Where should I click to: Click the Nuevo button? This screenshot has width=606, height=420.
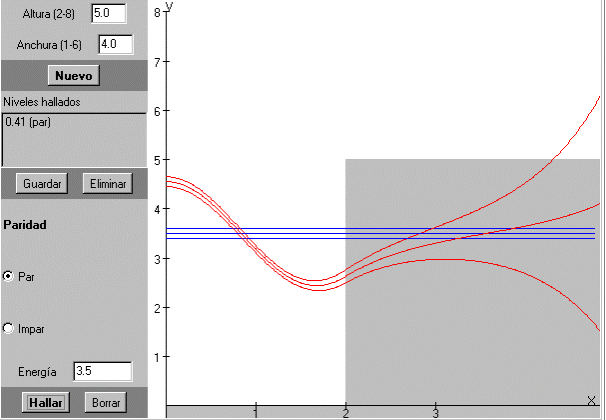tap(73, 75)
